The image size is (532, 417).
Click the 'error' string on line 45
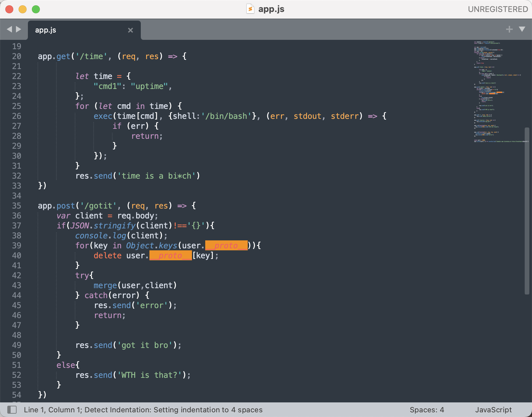152,305
